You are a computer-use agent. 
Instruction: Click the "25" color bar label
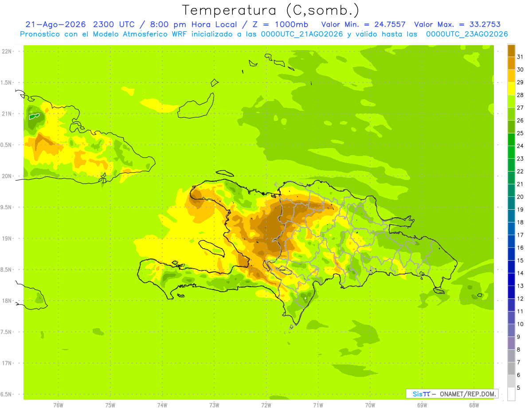pos(520,133)
